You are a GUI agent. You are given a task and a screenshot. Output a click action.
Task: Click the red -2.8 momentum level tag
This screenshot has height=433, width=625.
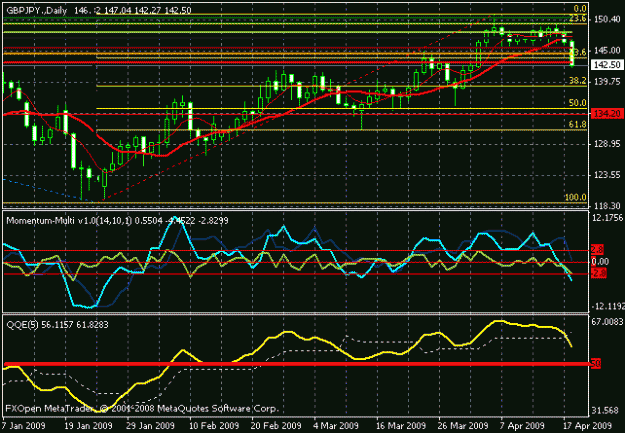[x=598, y=274]
